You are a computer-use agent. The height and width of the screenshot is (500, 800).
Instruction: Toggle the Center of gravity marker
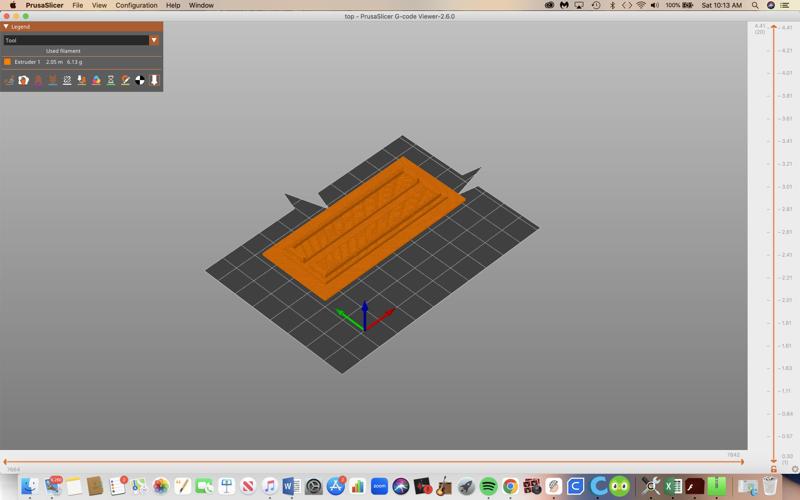(140, 80)
